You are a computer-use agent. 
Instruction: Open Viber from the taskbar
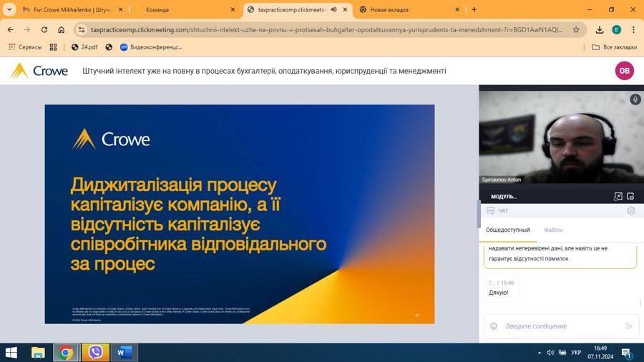[x=95, y=353]
